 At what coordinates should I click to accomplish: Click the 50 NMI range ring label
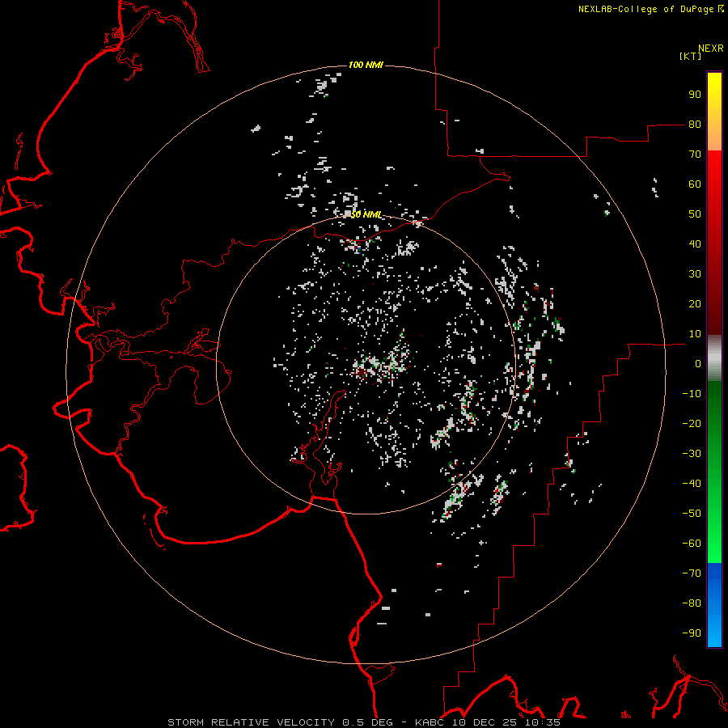pyautogui.click(x=366, y=214)
